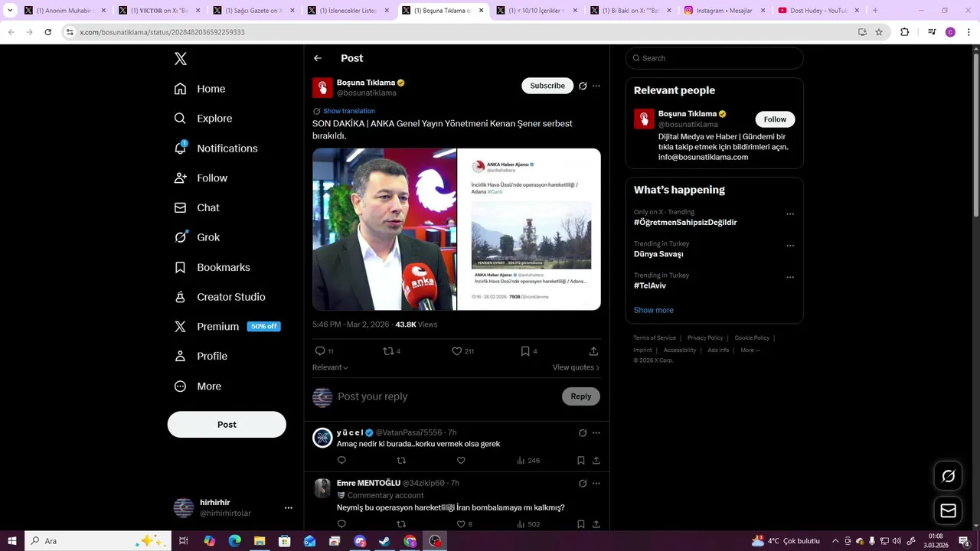Open post's three-dot more menu

click(x=596, y=86)
